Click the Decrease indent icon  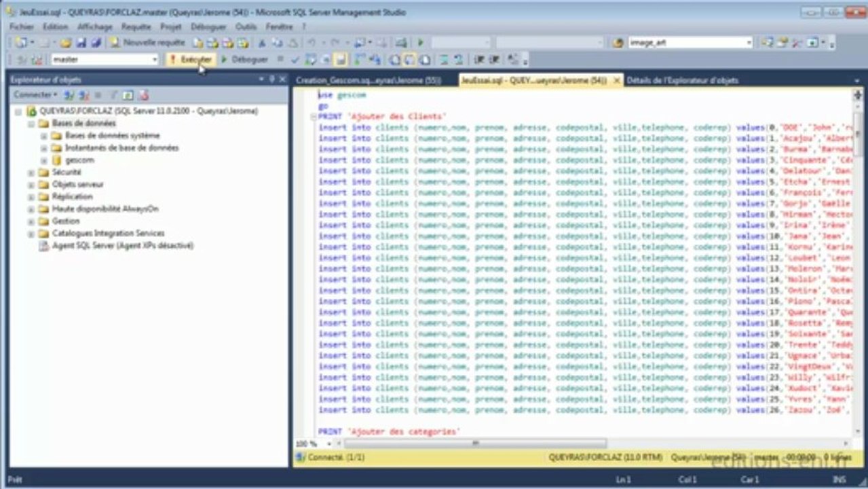(478, 60)
